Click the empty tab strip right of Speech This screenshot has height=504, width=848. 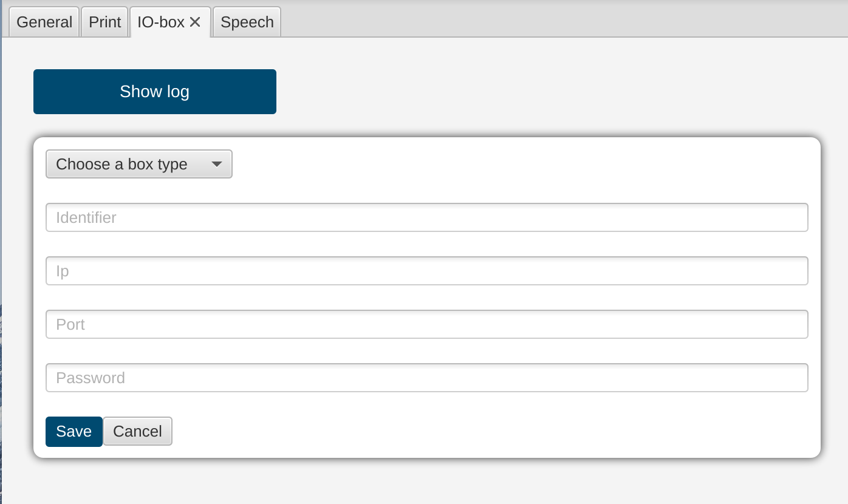click(x=547, y=21)
